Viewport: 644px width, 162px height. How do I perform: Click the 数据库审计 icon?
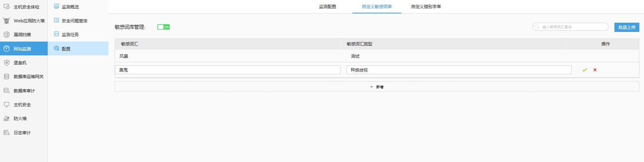7,91
